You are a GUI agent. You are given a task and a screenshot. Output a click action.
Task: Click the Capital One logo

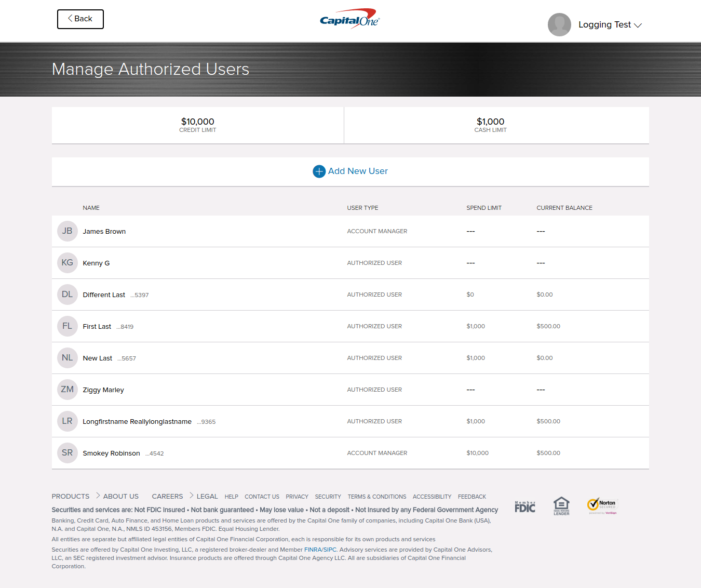[x=349, y=19]
